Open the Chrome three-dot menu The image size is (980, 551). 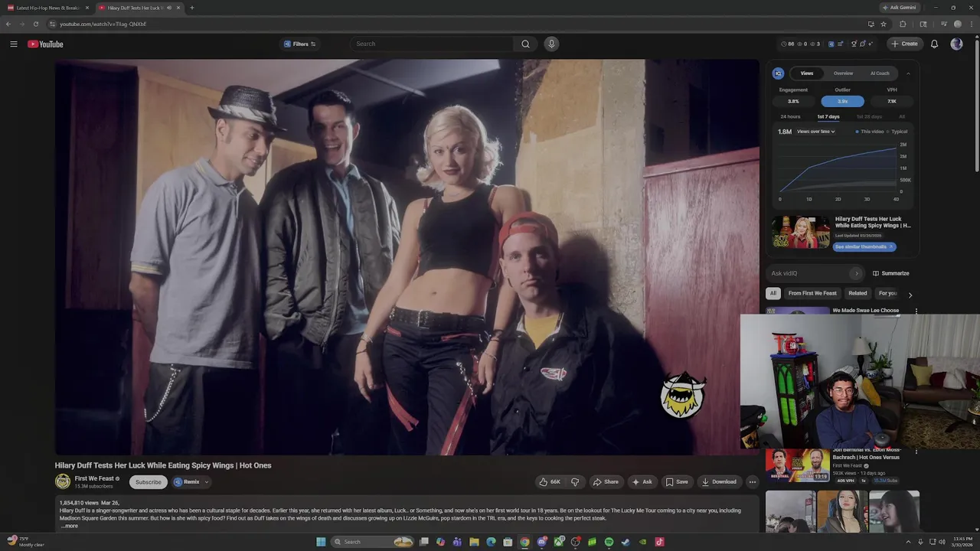pyautogui.click(x=971, y=24)
